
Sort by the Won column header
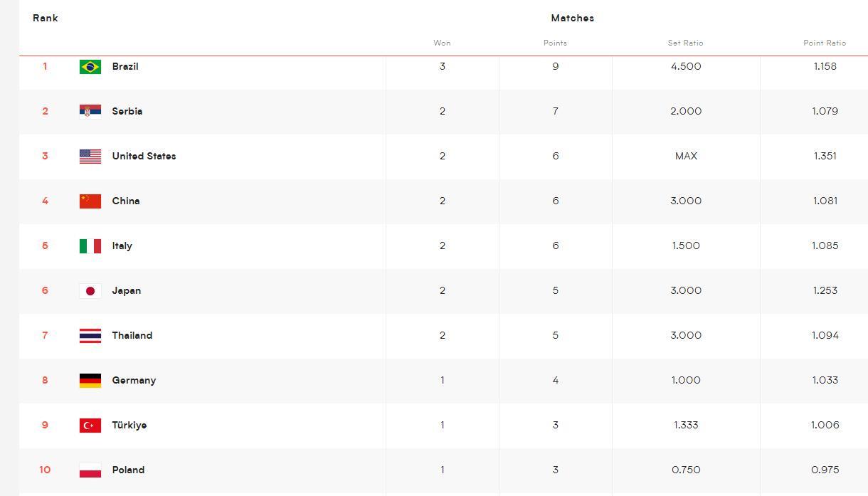pyautogui.click(x=442, y=43)
